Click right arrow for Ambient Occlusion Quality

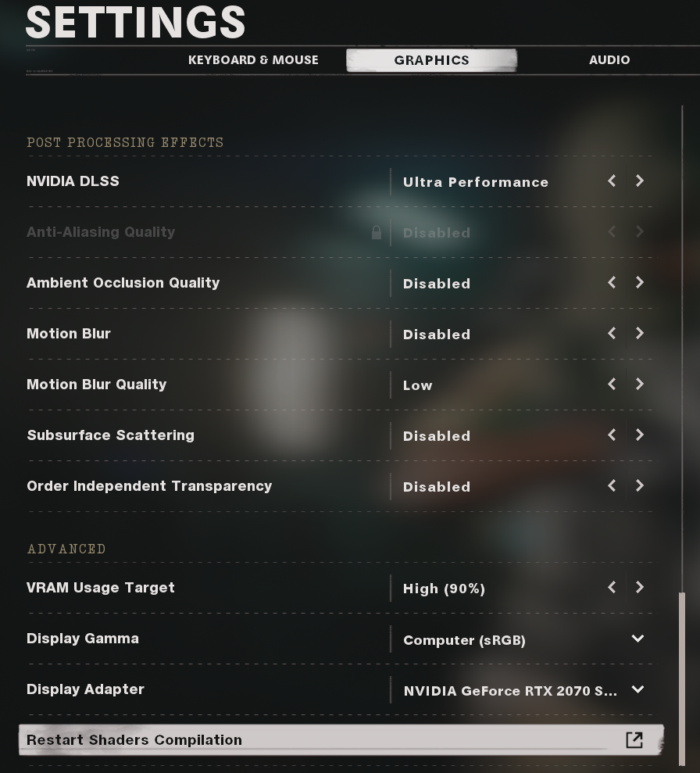click(639, 282)
